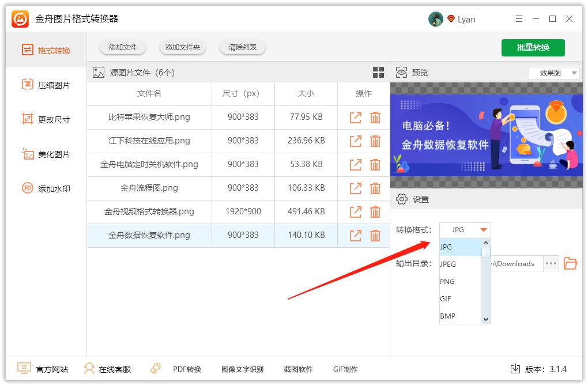588x386 pixels.
Task: Open the hamburger menu in title bar
Action: point(519,19)
